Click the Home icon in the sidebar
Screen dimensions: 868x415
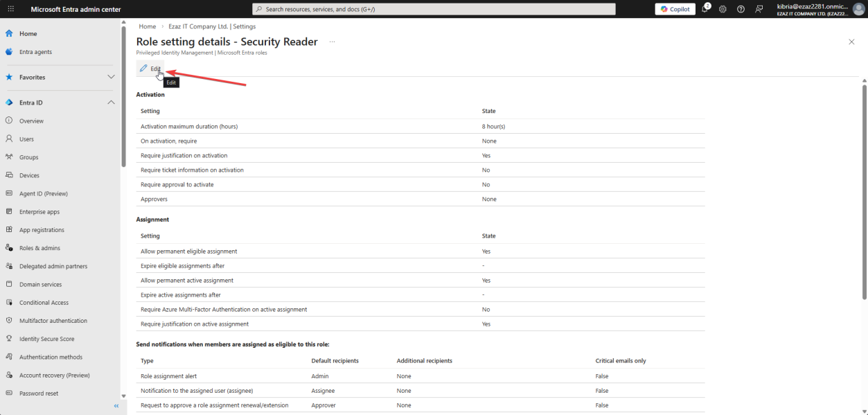9,33
